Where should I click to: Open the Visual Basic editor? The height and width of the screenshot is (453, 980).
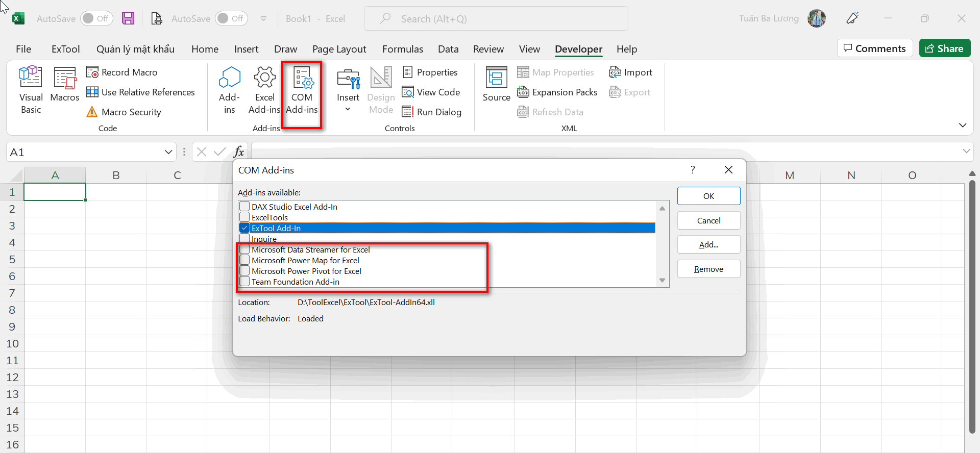[x=31, y=90]
